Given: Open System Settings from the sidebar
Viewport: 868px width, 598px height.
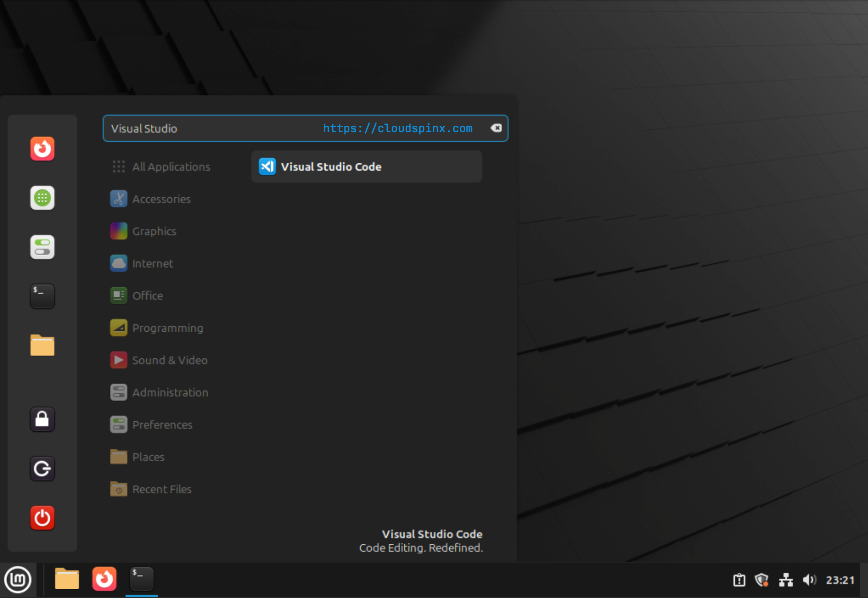Looking at the screenshot, I should [x=42, y=247].
